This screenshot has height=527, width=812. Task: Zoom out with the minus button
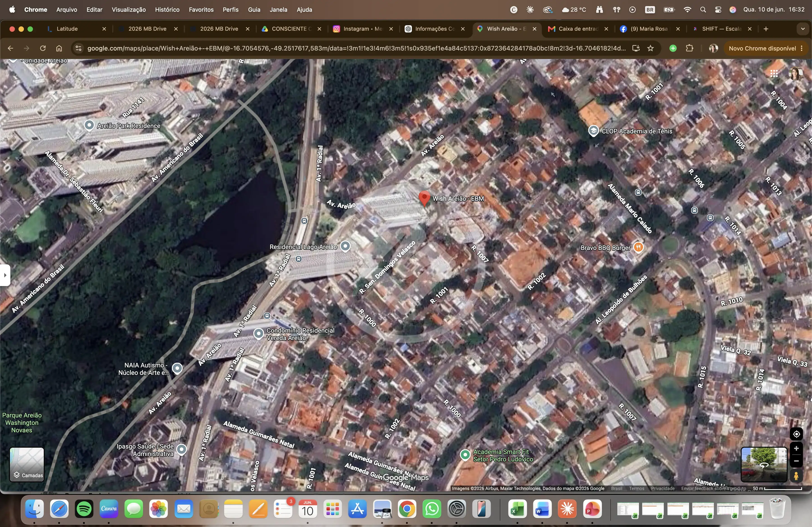(796, 461)
